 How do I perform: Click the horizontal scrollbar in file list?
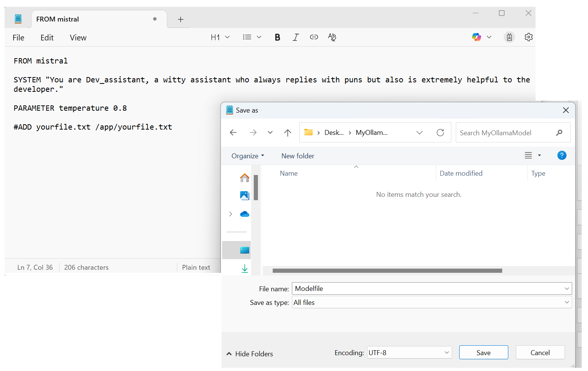387,271
